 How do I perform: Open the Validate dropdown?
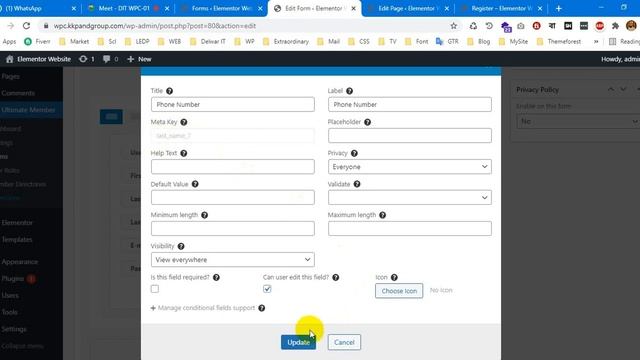(x=409, y=198)
